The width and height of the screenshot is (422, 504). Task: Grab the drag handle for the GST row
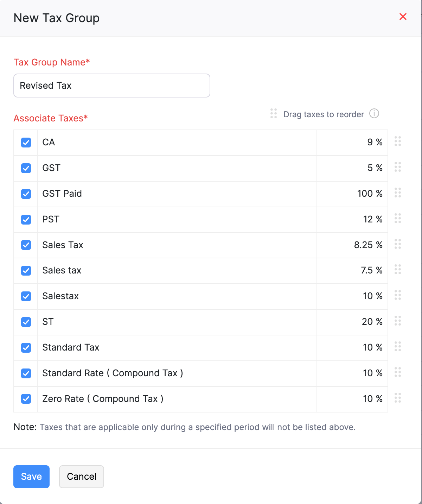click(398, 168)
